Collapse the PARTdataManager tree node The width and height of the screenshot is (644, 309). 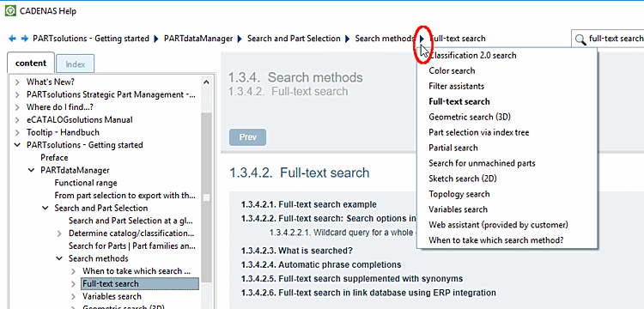[x=31, y=170]
